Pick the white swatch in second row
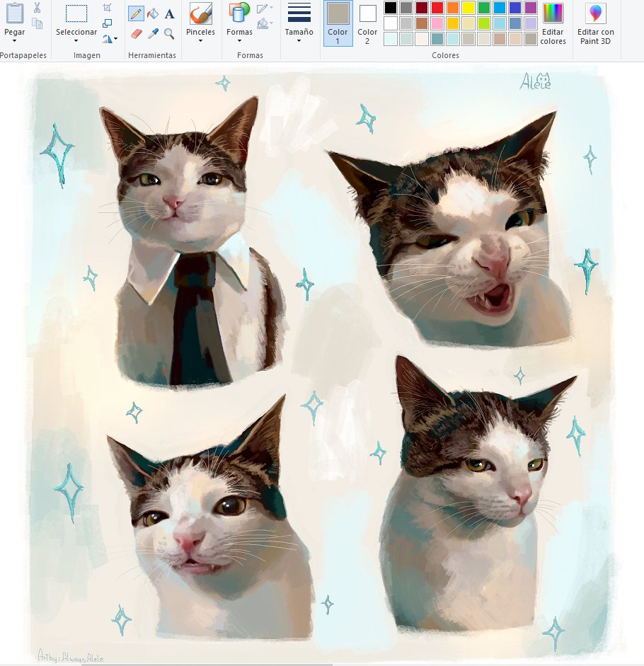 point(391,23)
